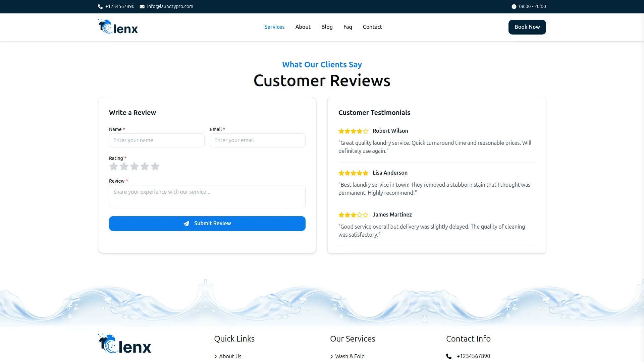Click the clock icon next to opening hours
Image resolution: width=644 pixels, height=362 pixels.
[x=514, y=6]
